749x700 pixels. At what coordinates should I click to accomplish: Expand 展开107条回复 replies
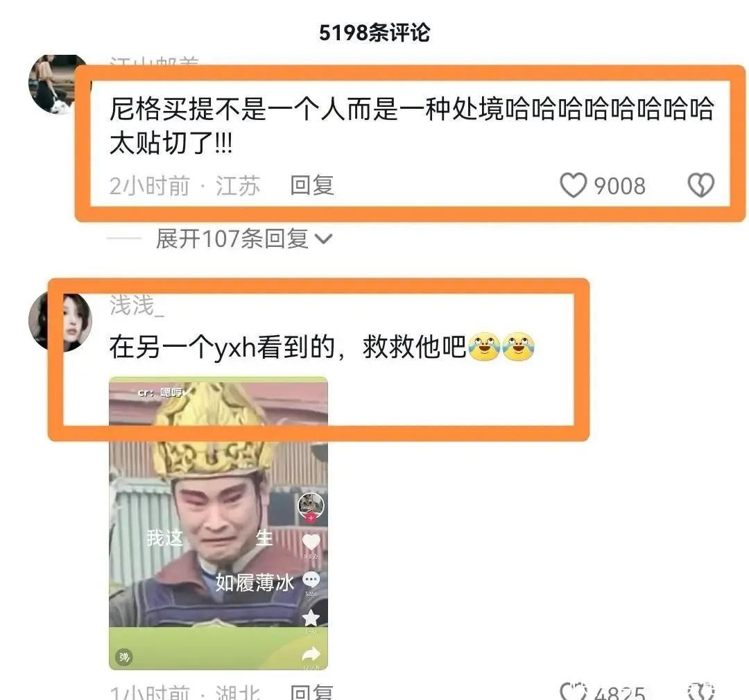click(x=243, y=239)
